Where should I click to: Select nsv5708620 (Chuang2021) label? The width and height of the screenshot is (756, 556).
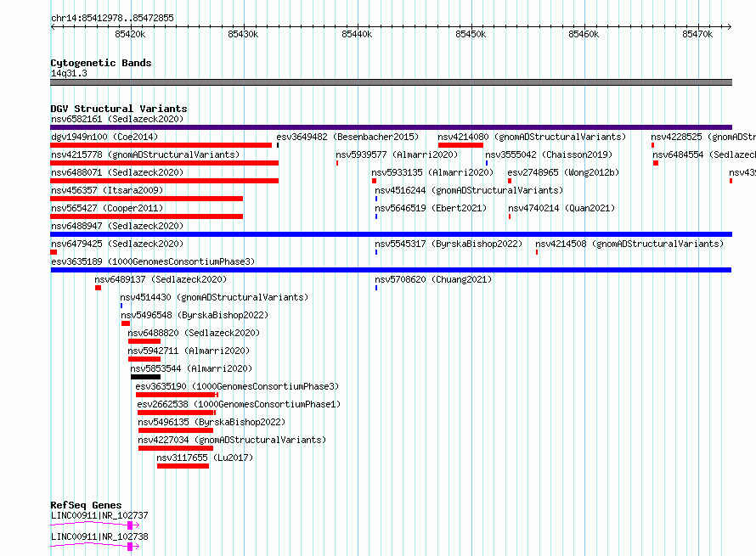click(x=433, y=279)
